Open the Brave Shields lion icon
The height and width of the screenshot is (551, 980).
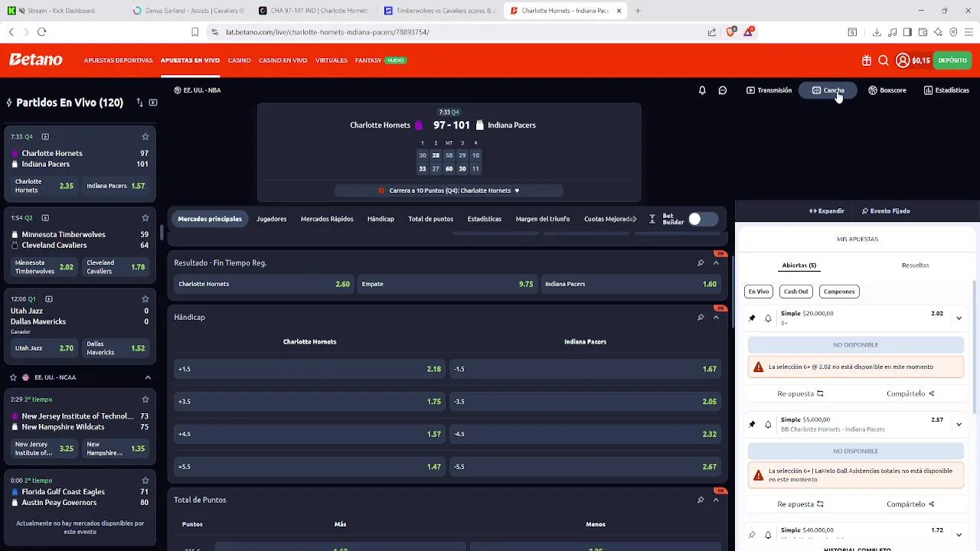click(x=730, y=32)
